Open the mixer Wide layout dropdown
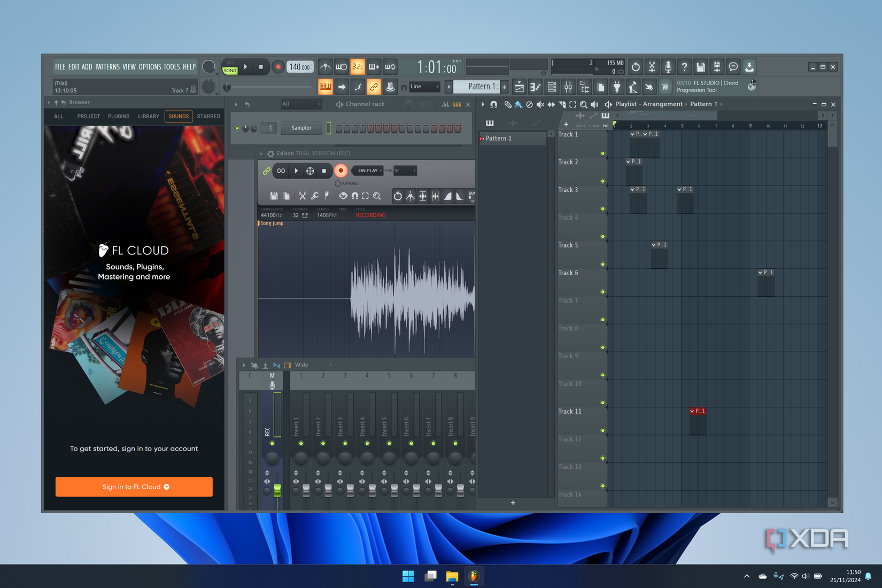The width and height of the screenshot is (882, 588). pos(313,365)
